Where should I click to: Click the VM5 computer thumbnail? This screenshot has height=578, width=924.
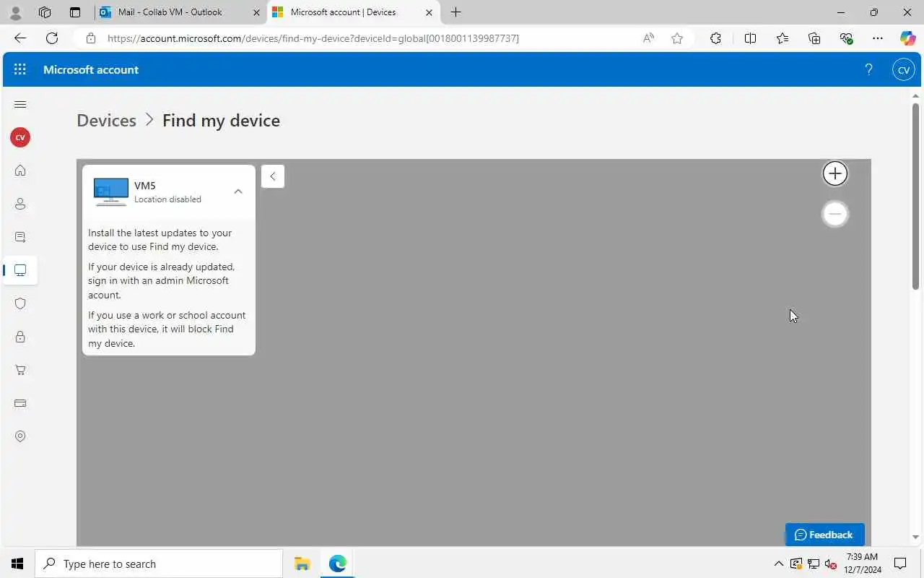pyautogui.click(x=111, y=191)
